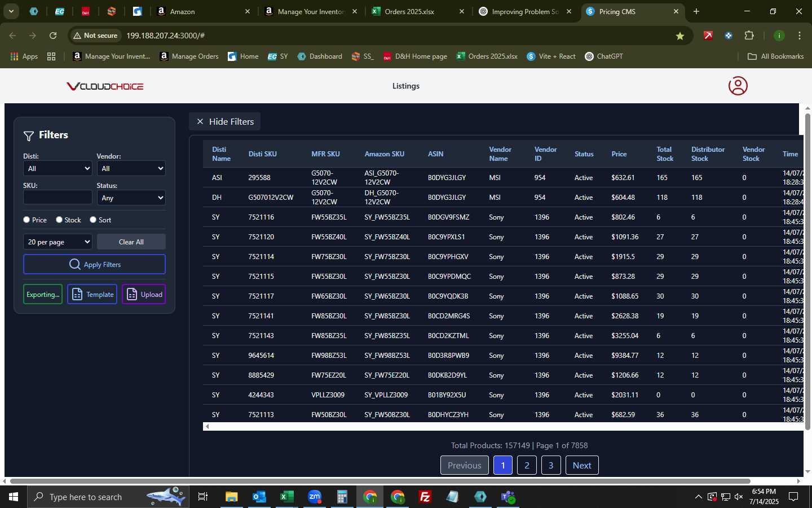The width and height of the screenshot is (812, 508).
Task: Click the star to bookmark this page
Action: click(x=680, y=36)
